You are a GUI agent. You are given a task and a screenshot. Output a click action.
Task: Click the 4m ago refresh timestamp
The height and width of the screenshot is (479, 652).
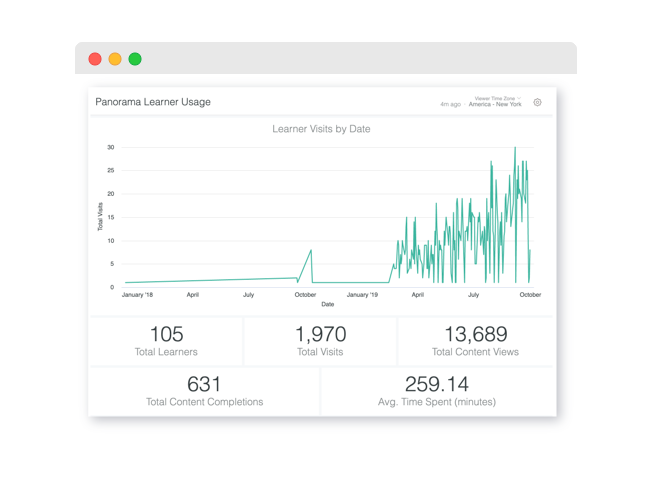point(451,104)
